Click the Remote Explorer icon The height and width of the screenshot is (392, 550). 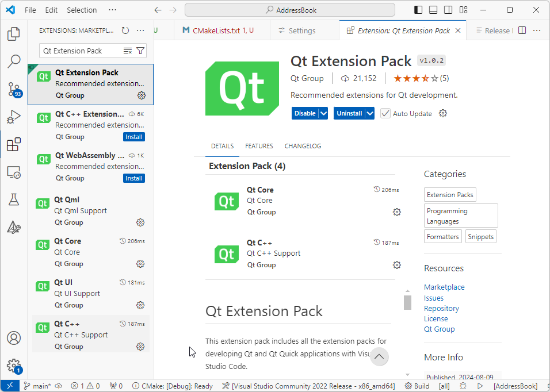coord(14,172)
